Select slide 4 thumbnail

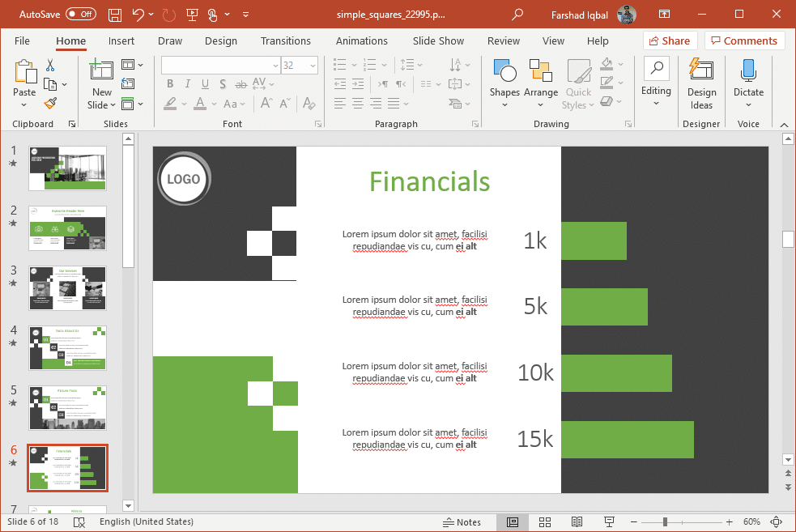click(67, 348)
